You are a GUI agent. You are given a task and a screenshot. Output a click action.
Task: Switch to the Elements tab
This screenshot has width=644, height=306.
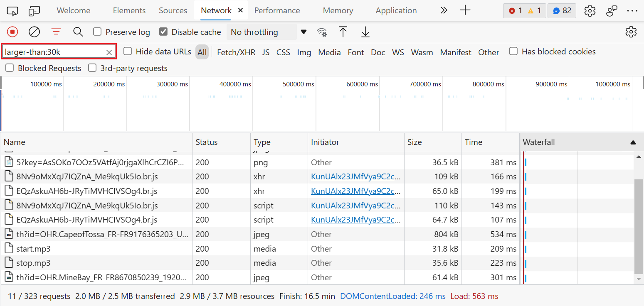point(129,11)
